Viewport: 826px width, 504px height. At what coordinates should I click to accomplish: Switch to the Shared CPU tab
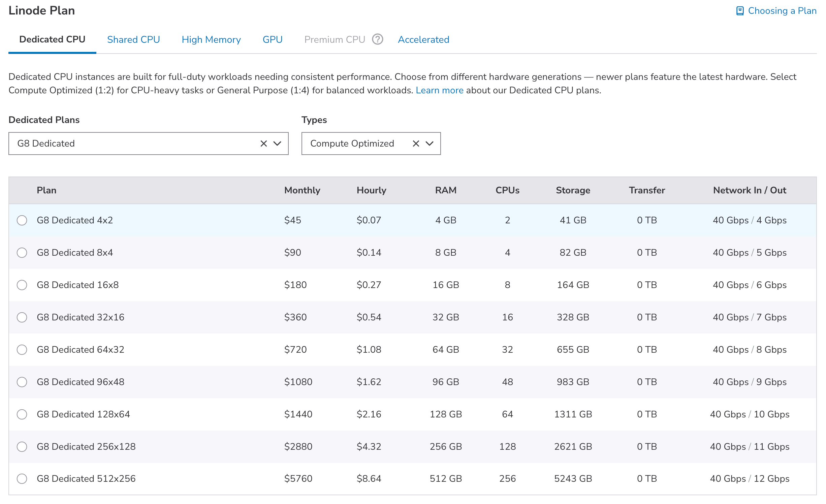[x=133, y=39]
